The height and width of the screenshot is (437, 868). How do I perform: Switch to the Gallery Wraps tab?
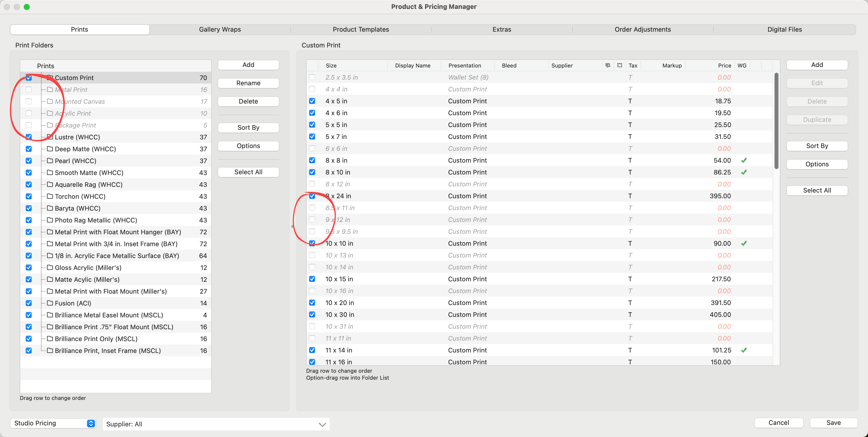click(220, 29)
